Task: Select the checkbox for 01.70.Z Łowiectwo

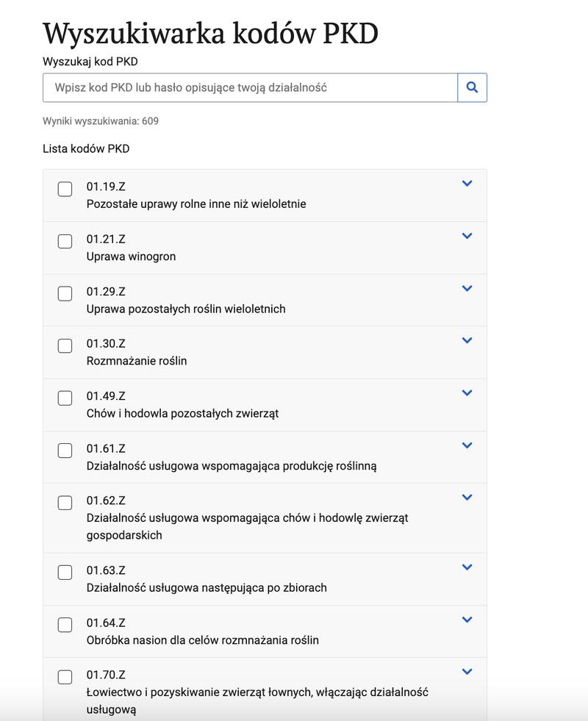Action: [x=65, y=678]
